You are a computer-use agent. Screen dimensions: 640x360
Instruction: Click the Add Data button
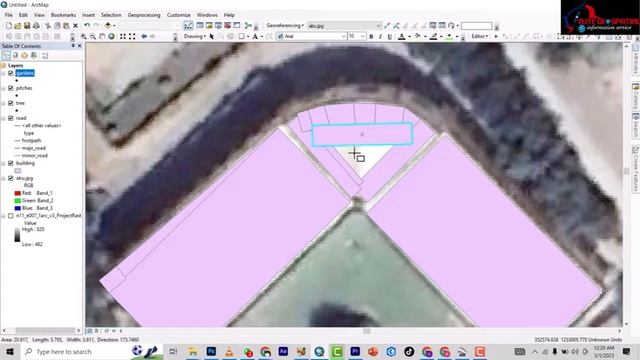click(x=108, y=26)
